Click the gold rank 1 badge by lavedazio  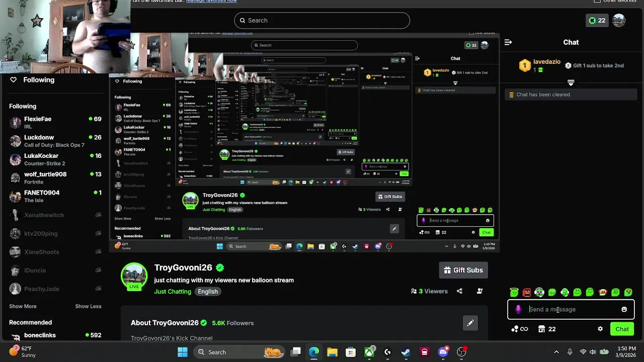(525, 65)
